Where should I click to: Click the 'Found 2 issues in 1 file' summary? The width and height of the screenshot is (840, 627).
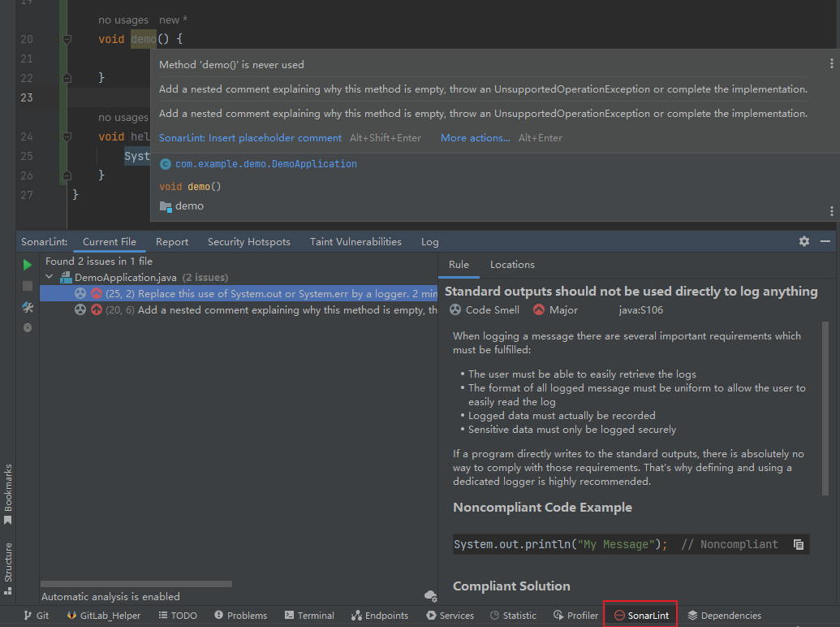click(99, 262)
